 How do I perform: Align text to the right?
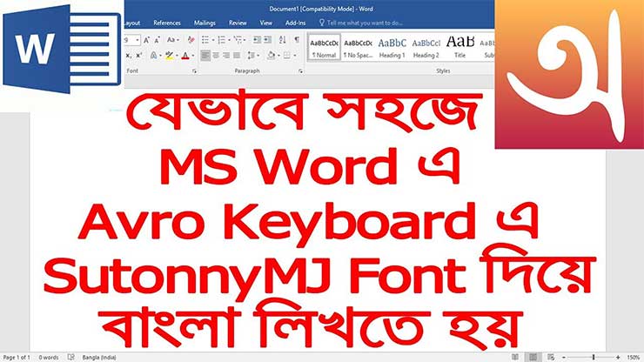(x=226, y=56)
